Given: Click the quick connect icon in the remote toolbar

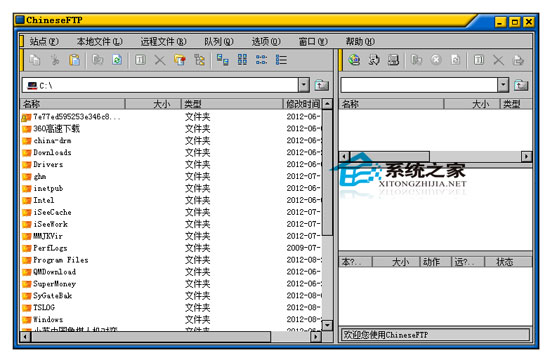Looking at the screenshot, I should pyautogui.click(x=374, y=60).
